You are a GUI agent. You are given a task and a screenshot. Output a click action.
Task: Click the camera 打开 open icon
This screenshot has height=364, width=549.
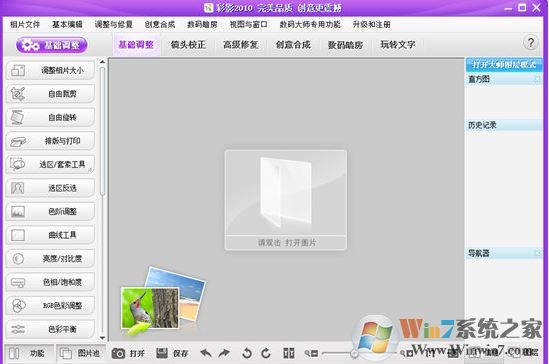click(118, 354)
